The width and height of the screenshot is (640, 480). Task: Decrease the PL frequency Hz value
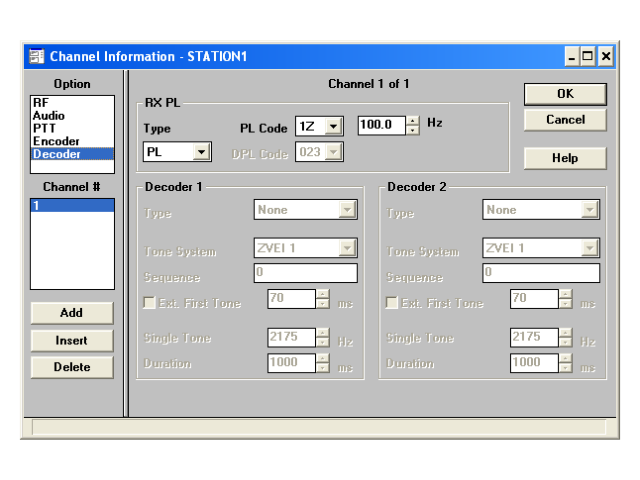(x=413, y=130)
